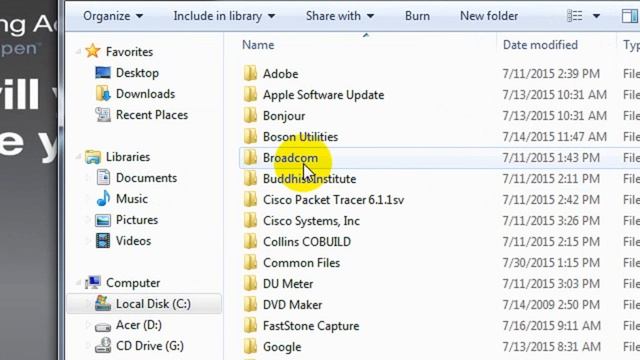Collapse the Favorites group
Viewport: 640px width, 360px height.
pyautogui.click(x=78, y=52)
